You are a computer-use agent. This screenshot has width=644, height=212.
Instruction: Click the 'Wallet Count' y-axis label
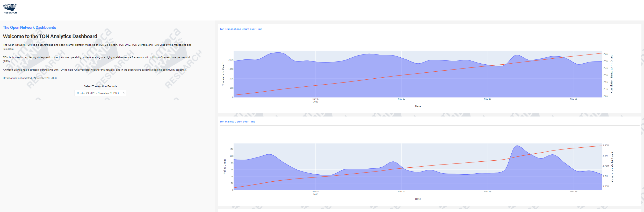coord(225,167)
